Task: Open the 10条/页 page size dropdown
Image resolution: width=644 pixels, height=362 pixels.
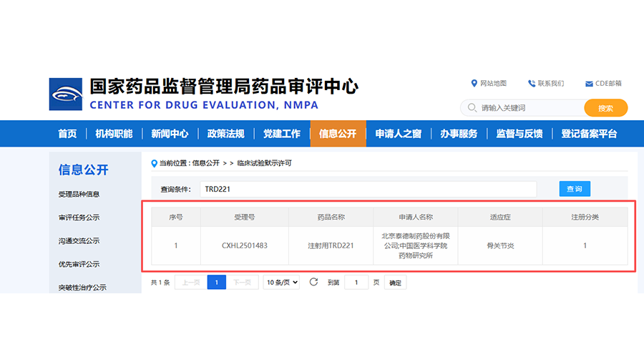Action: tap(282, 282)
